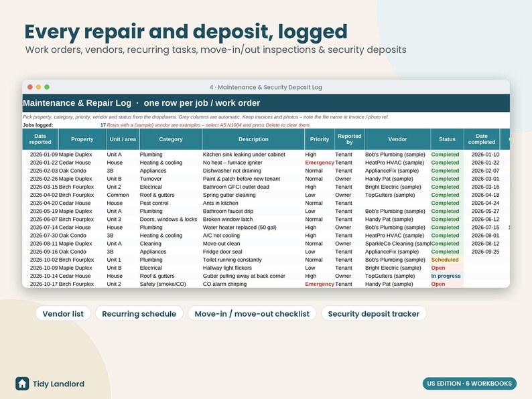The height and width of the screenshot is (399, 532).
Task: Open the Recurring schedule pill
Action: (139, 313)
